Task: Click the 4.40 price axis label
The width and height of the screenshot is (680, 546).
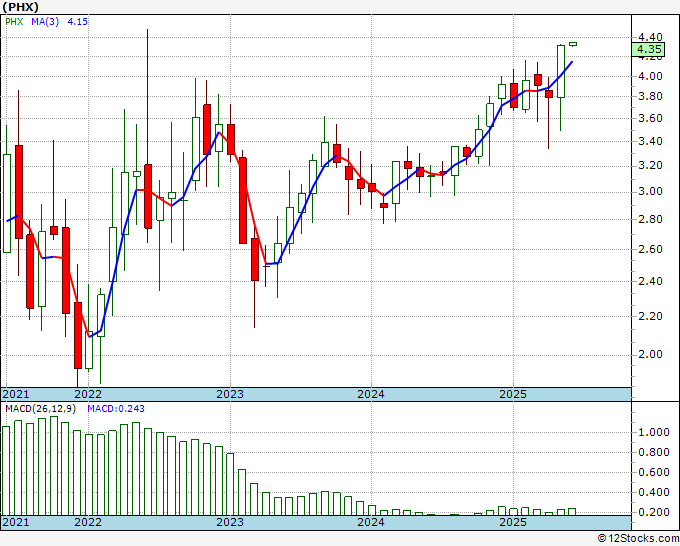Action: pos(650,37)
